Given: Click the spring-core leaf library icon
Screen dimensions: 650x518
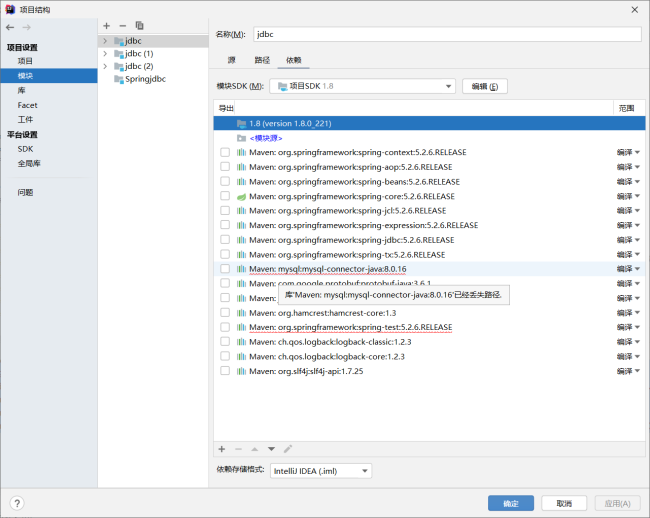Looking at the screenshot, I should tap(241, 196).
